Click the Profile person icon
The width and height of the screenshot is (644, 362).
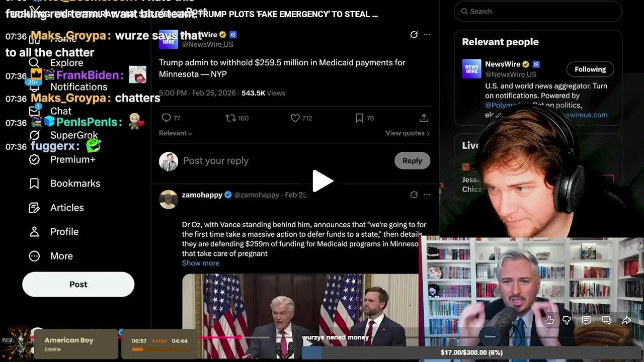pyautogui.click(x=34, y=232)
